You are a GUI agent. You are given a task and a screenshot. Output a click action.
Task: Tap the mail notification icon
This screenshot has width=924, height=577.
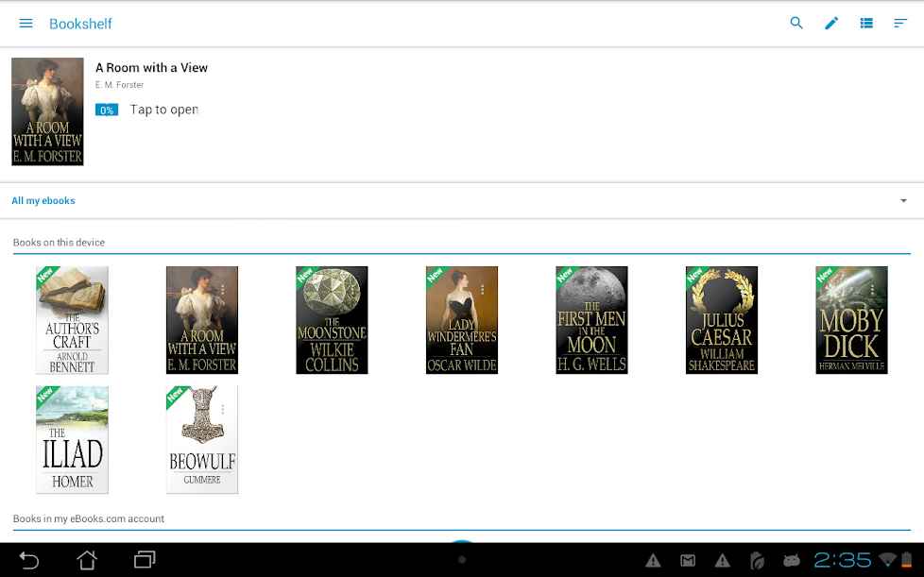coord(688,561)
